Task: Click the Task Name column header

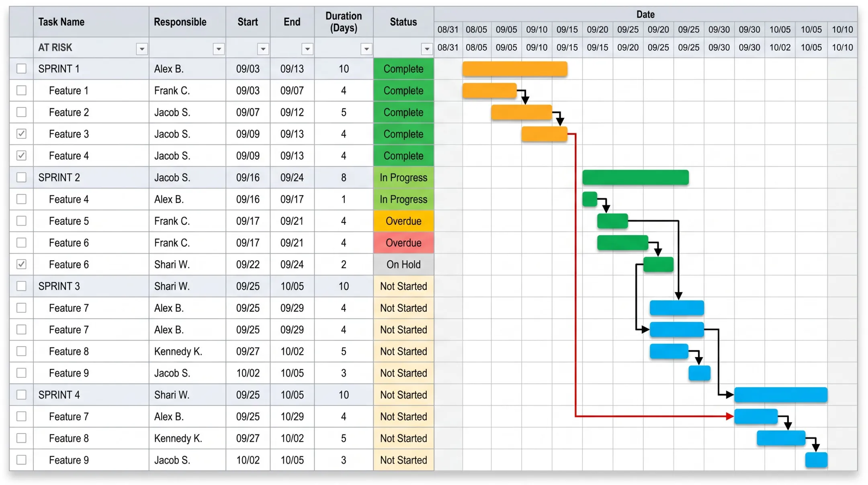Action: (91, 22)
